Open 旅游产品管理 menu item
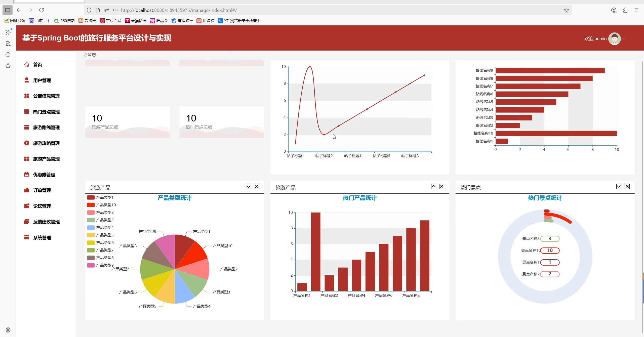The height and width of the screenshot is (337, 644). pyautogui.click(x=46, y=159)
